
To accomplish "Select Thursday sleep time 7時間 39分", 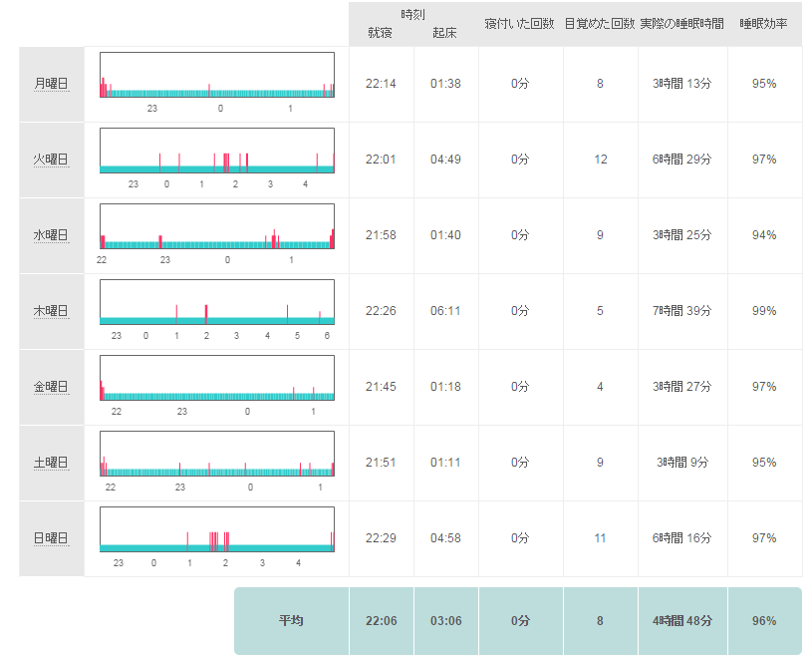I will click(x=682, y=311).
